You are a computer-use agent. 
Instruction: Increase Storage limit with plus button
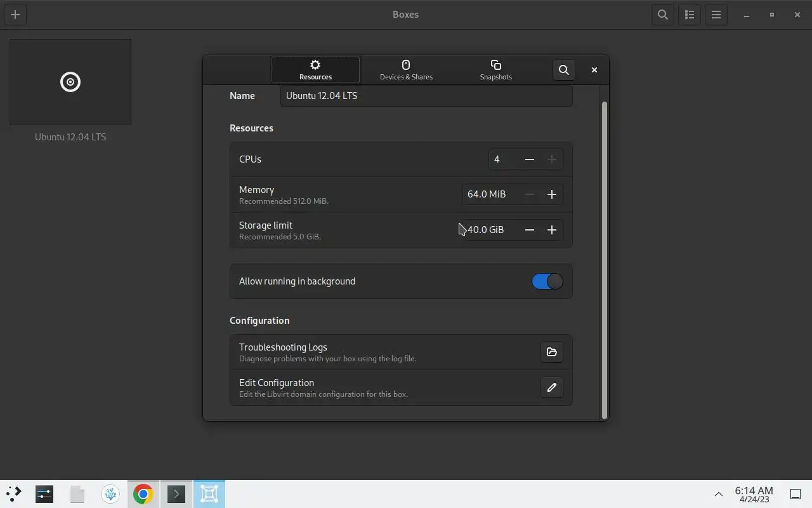click(552, 230)
